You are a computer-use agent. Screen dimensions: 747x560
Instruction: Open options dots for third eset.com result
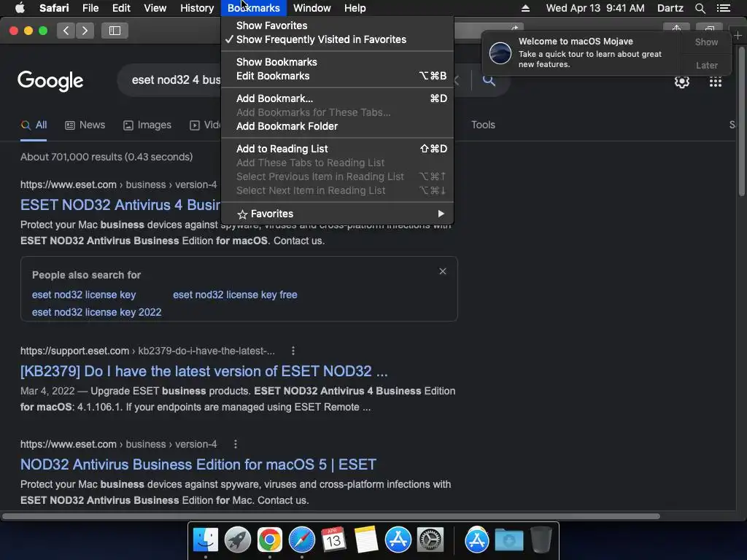[x=235, y=444]
